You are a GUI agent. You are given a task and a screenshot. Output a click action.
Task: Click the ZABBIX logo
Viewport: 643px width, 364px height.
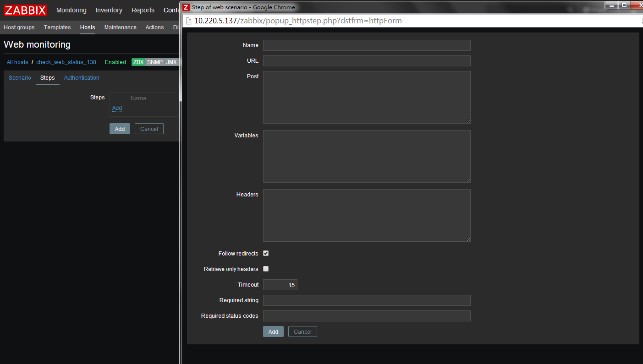click(26, 10)
